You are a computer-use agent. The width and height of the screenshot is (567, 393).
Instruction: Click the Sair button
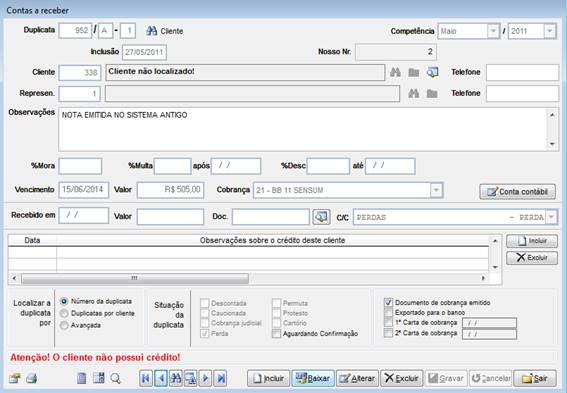tap(535, 379)
